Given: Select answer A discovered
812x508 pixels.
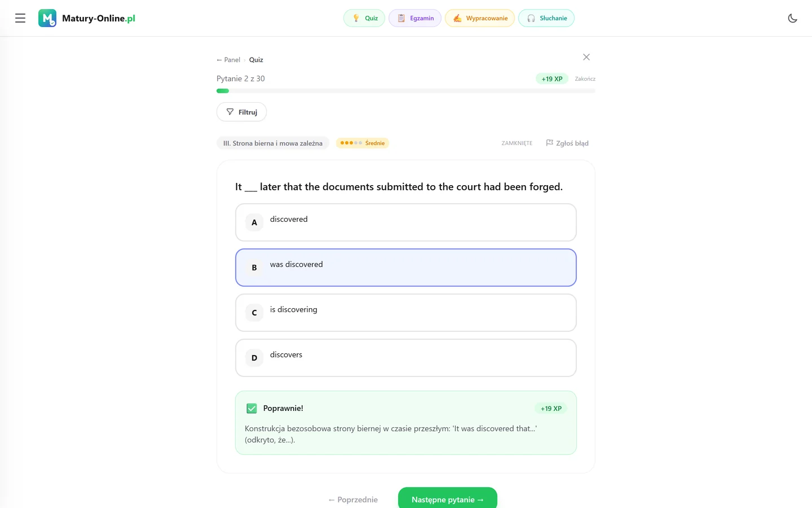Looking at the screenshot, I should point(406,222).
